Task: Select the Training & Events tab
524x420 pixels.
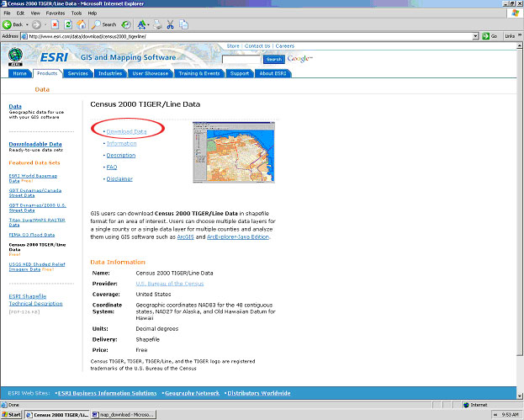Action: pos(199,73)
